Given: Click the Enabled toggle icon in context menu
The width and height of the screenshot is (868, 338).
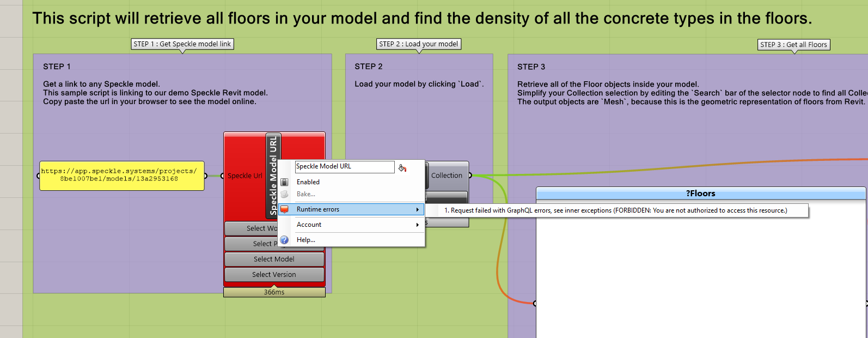Looking at the screenshot, I should click(284, 182).
